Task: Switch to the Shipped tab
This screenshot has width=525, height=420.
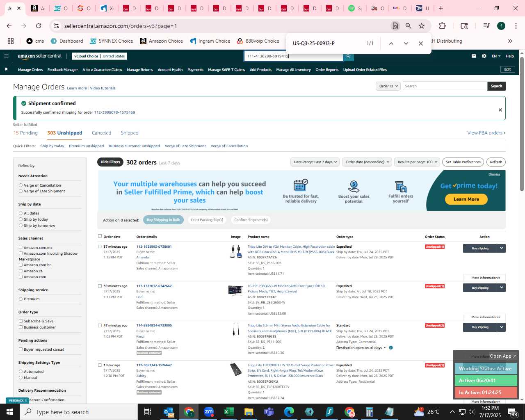Action: [130, 133]
